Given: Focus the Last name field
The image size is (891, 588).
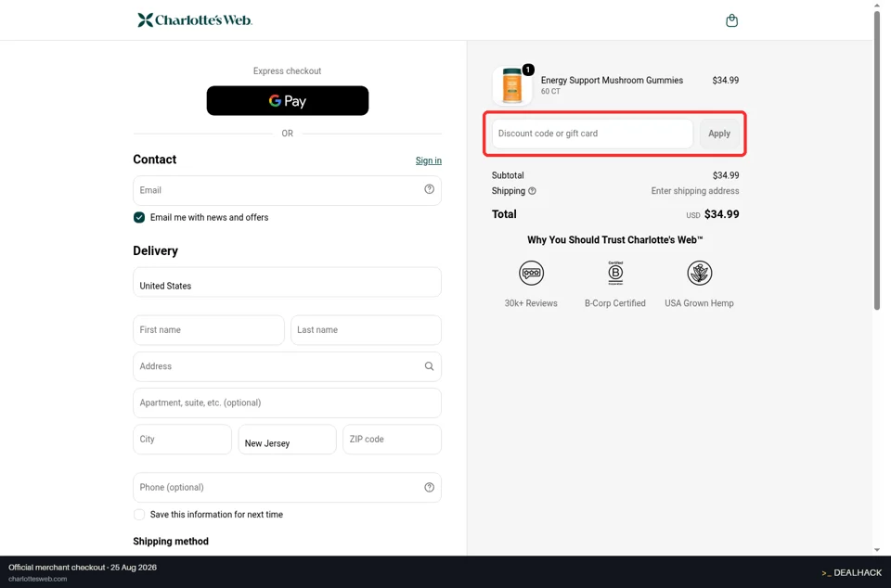Looking at the screenshot, I should (x=366, y=330).
